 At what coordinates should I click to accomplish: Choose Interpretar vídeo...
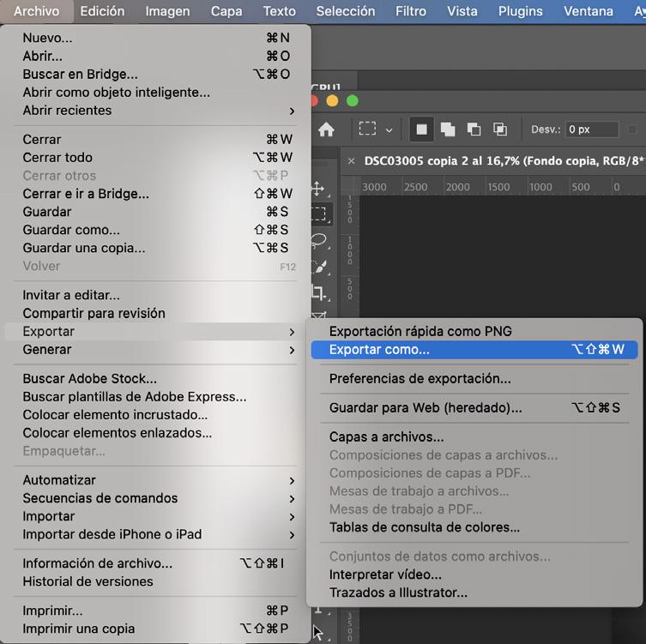click(x=474, y=575)
